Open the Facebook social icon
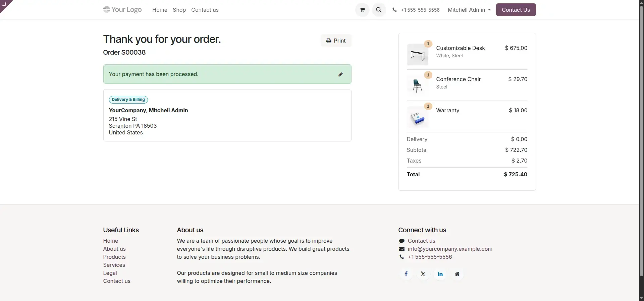The height and width of the screenshot is (301, 644). tap(406, 274)
